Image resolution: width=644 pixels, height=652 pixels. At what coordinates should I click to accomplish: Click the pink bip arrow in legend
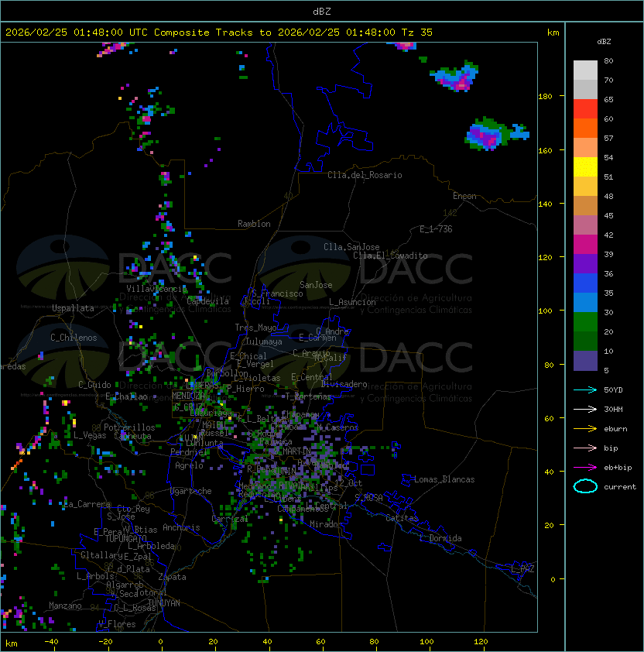pyautogui.click(x=585, y=448)
